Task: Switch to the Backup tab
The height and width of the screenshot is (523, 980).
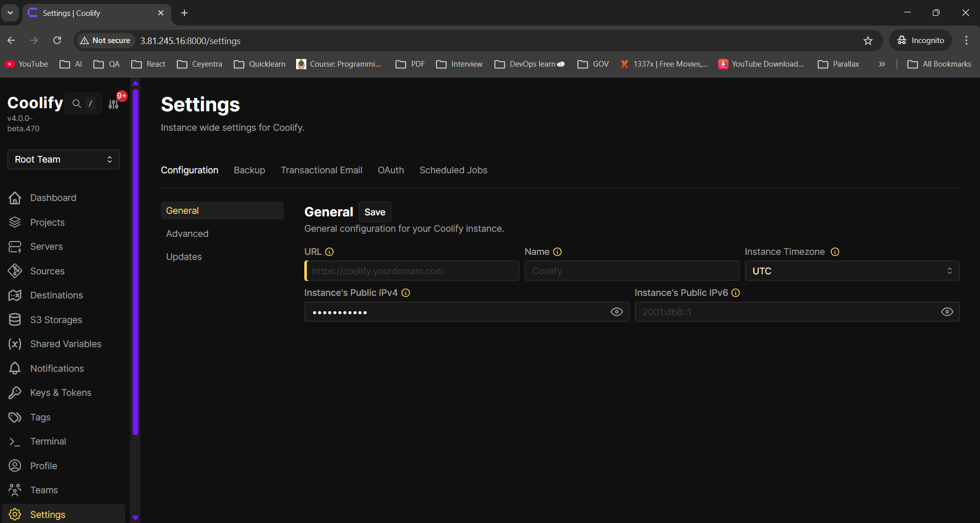Action: coord(249,170)
